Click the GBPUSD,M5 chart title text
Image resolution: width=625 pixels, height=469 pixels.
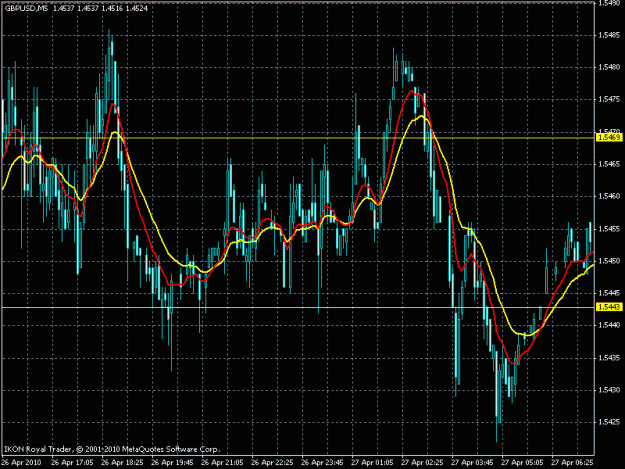[26, 8]
